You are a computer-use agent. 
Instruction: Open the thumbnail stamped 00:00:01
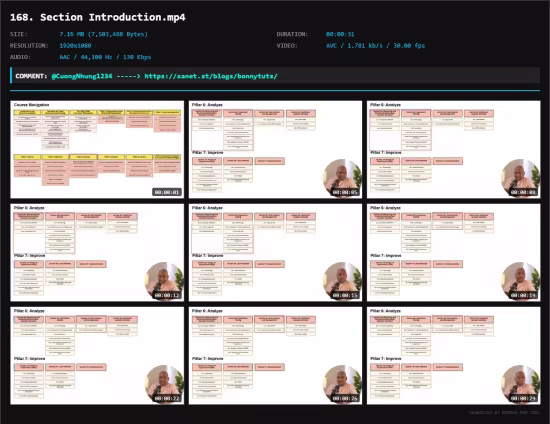pyautogui.click(x=97, y=149)
